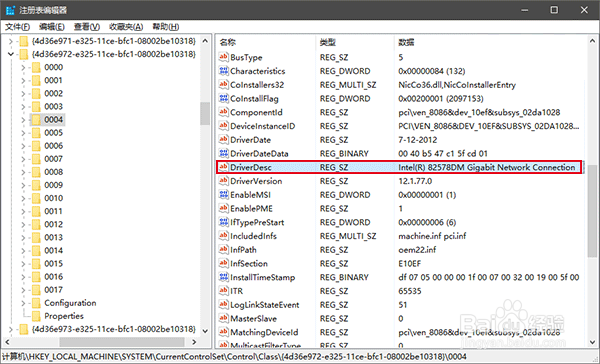Click the DeviceInstanceID string icon

[x=223, y=126]
